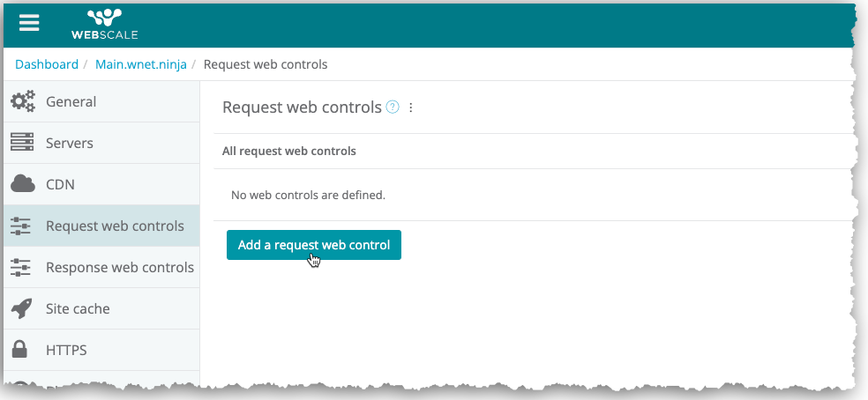Click the CDN cloud icon
The width and height of the screenshot is (868, 400).
[22, 184]
